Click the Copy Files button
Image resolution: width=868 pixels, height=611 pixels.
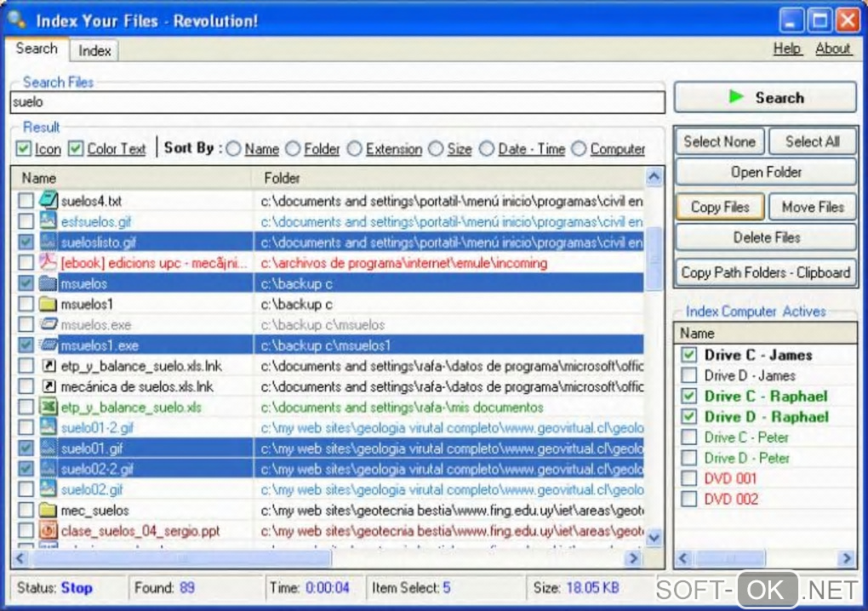720,207
